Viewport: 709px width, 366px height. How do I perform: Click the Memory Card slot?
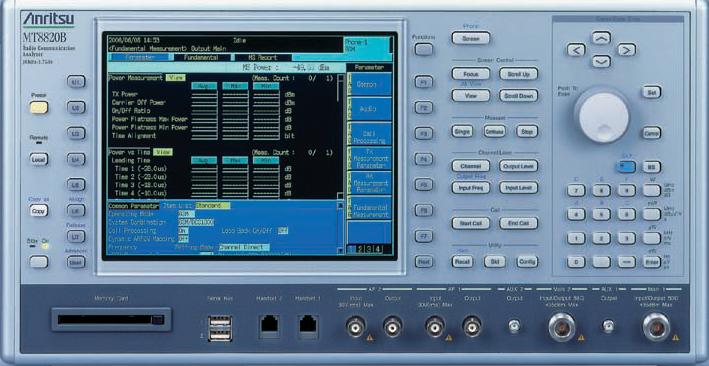point(111,319)
